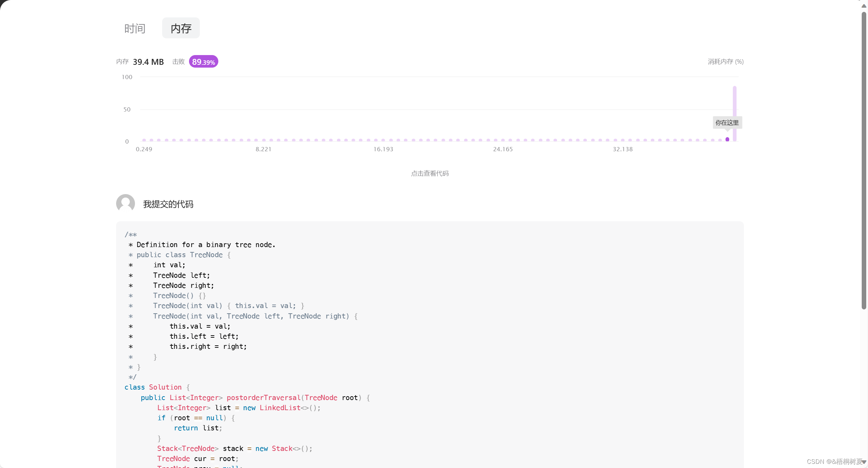Switch to the 时间 tab
This screenshot has width=868, height=468.
coord(135,28)
